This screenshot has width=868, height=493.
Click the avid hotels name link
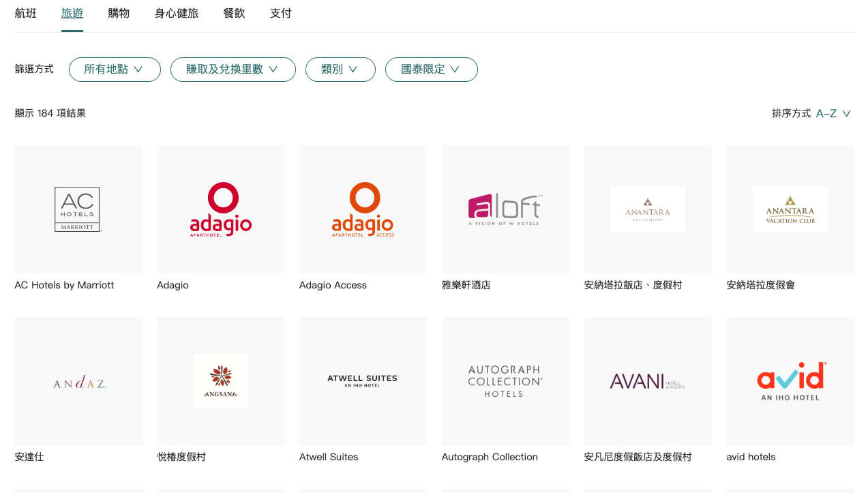[751, 457]
